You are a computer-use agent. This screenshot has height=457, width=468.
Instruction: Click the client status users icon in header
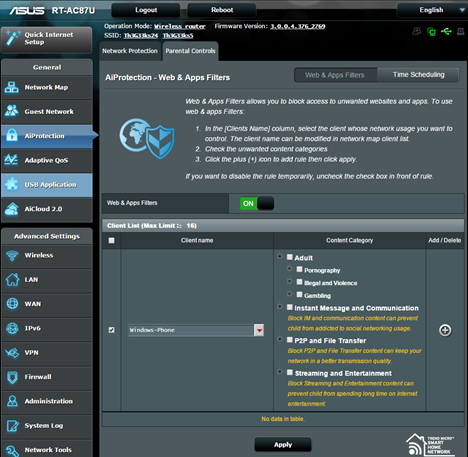(x=417, y=31)
